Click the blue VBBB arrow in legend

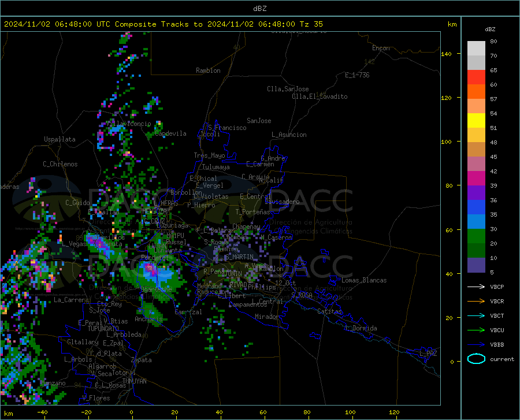point(476,344)
